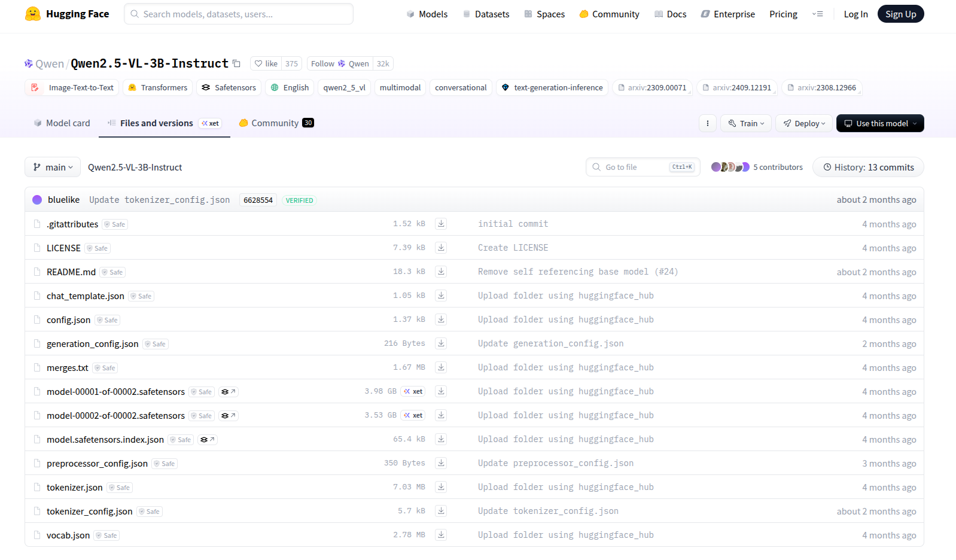Viewport: 956px width, 560px height.
Task: Click bluelike's avatar in commit row
Action: pyautogui.click(x=37, y=200)
